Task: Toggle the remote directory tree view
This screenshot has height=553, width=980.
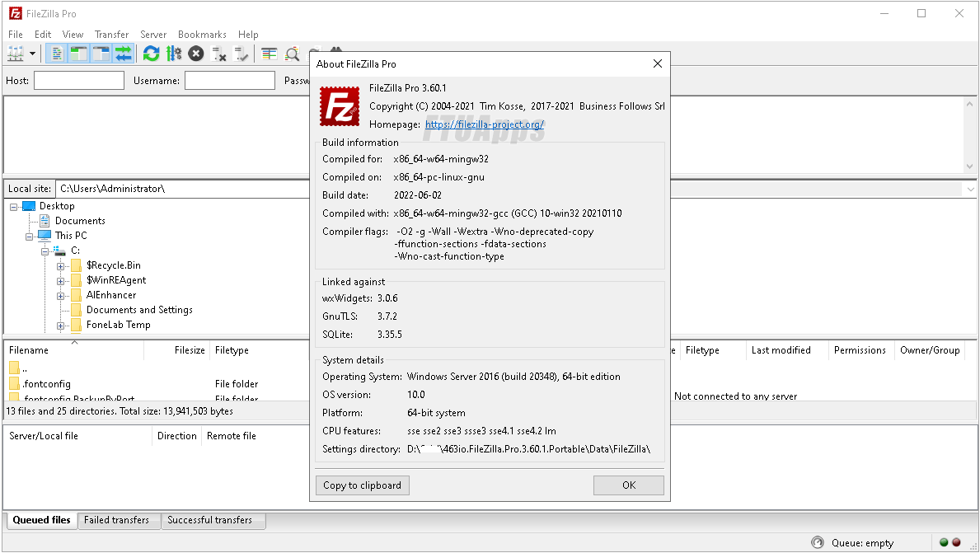Action: [101, 54]
